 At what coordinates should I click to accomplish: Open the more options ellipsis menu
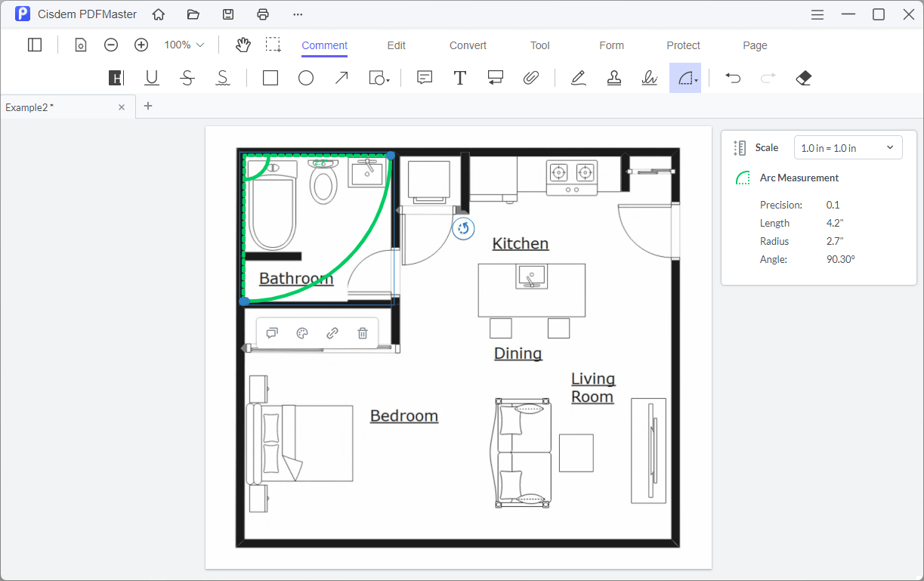(298, 14)
